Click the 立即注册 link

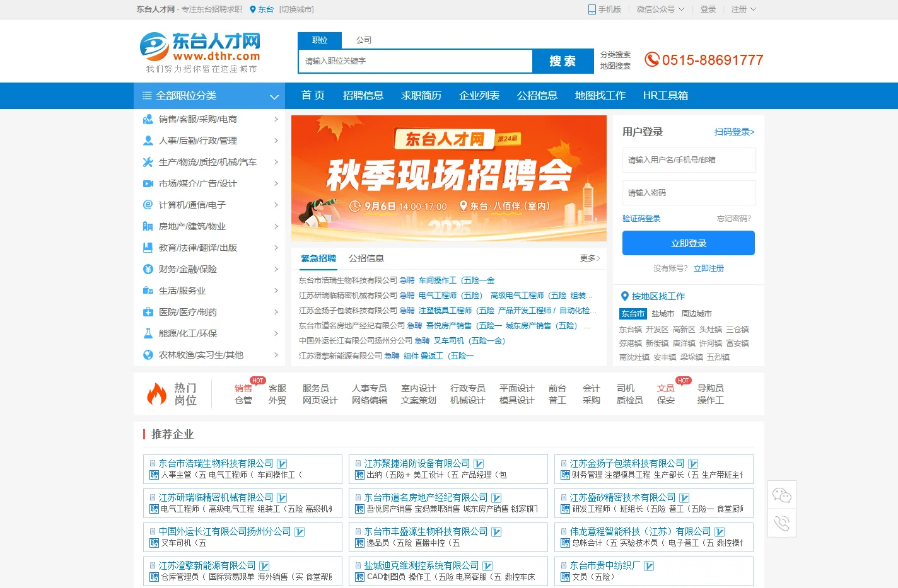709,268
